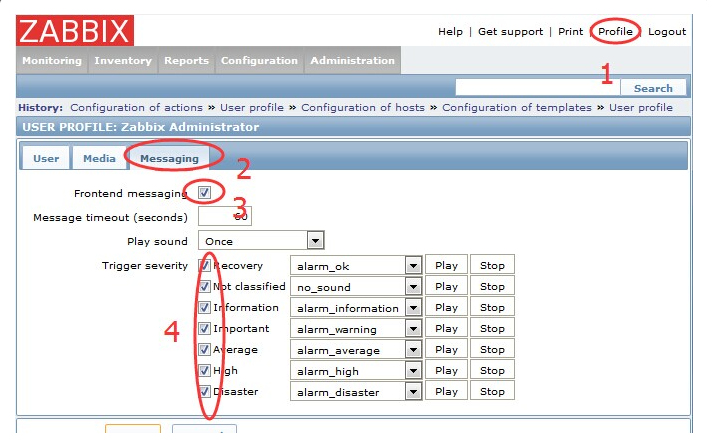The height and width of the screenshot is (435, 707).
Task: Click the Search button
Action: pyautogui.click(x=653, y=88)
